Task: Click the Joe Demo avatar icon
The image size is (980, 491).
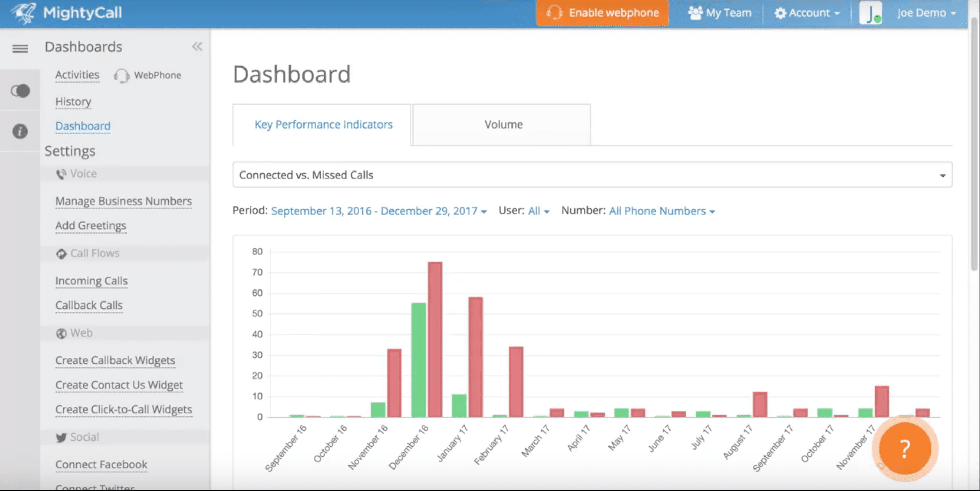Action: [x=870, y=13]
